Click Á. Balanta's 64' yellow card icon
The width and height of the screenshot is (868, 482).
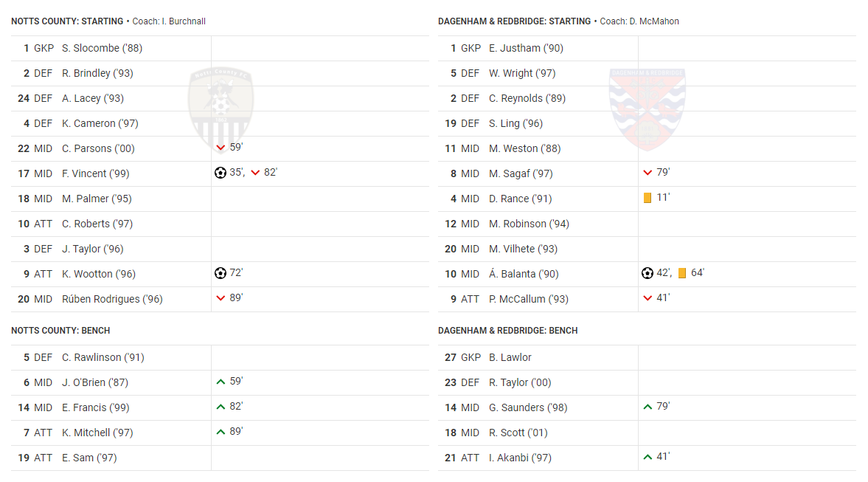(x=682, y=273)
